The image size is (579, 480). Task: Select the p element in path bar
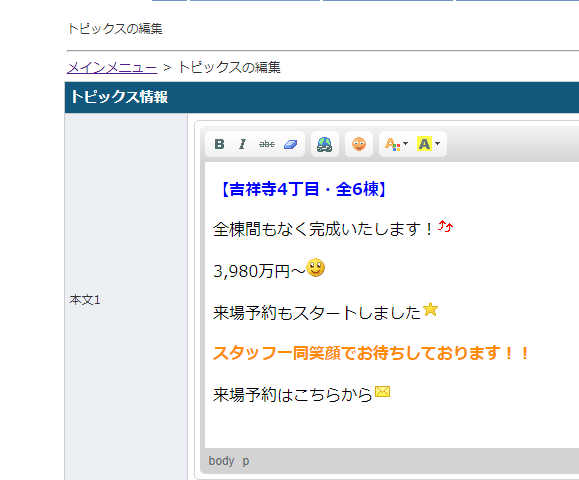246,462
